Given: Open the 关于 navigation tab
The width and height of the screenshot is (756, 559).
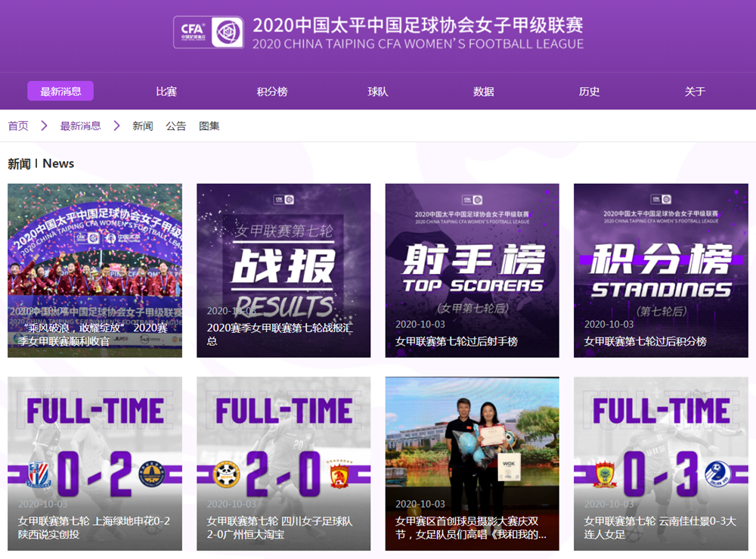Looking at the screenshot, I should pos(695,92).
